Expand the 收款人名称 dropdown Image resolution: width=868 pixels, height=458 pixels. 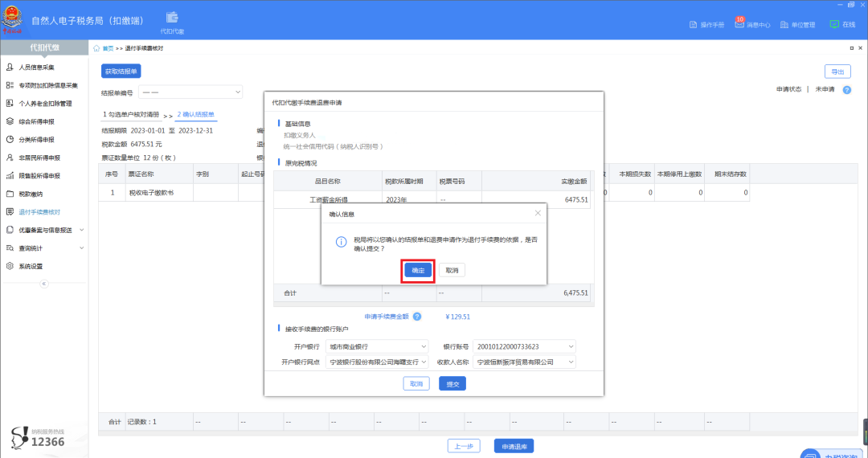525,362
